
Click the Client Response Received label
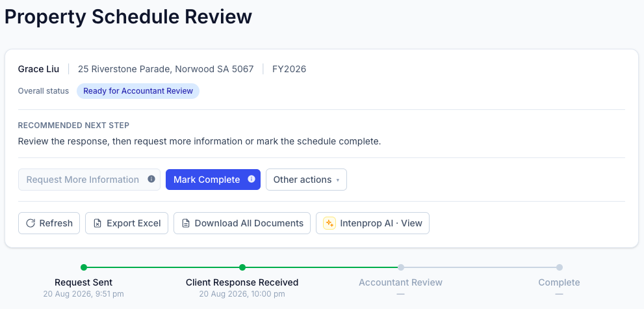(x=242, y=282)
